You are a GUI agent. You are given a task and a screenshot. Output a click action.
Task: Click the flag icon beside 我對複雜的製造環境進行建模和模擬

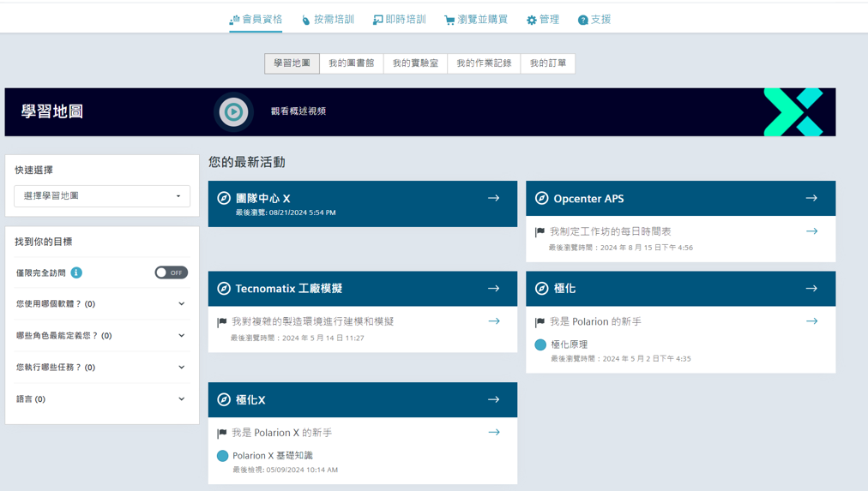click(222, 322)
